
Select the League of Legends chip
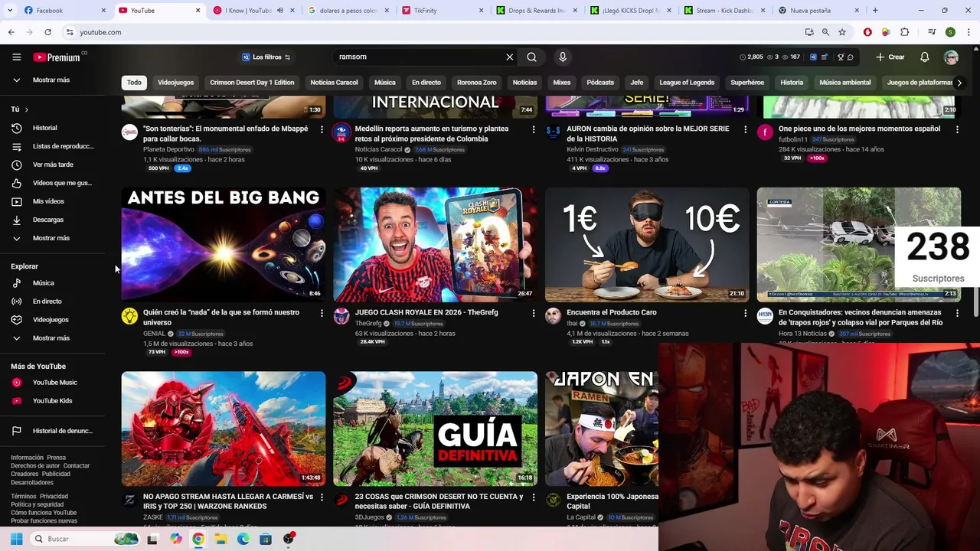point(687,83)
